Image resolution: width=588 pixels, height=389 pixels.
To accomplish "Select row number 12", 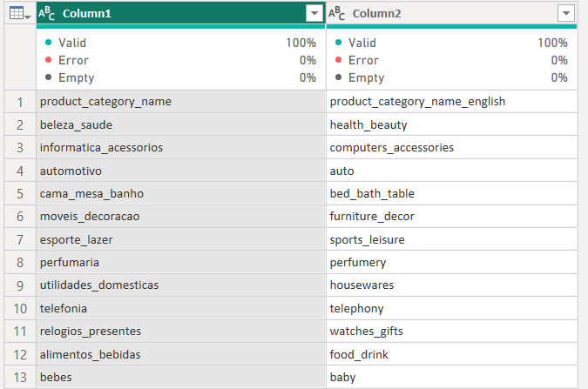I will tap(20, 354).
